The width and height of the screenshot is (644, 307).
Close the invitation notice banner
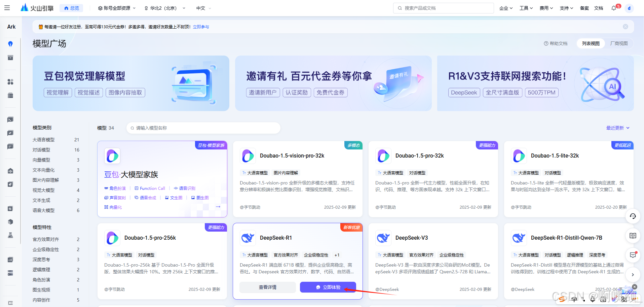point(626,27)
